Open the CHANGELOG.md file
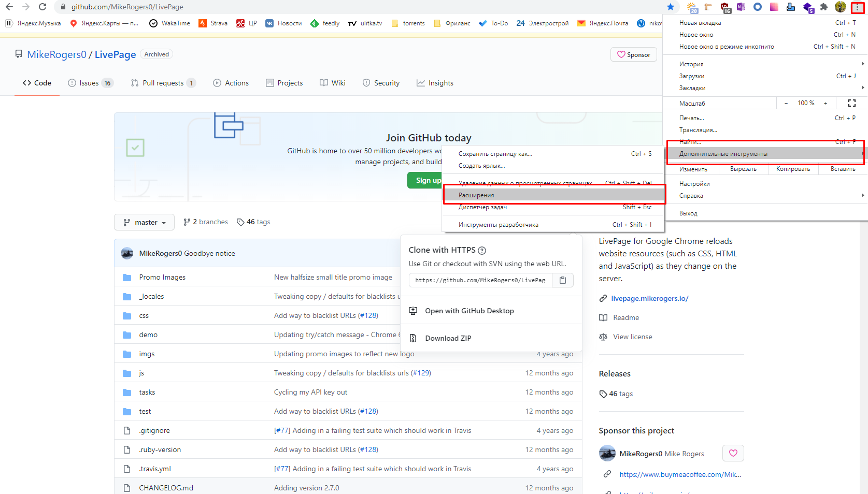Viewport: 868px width, 494px height. coord(166,488)
